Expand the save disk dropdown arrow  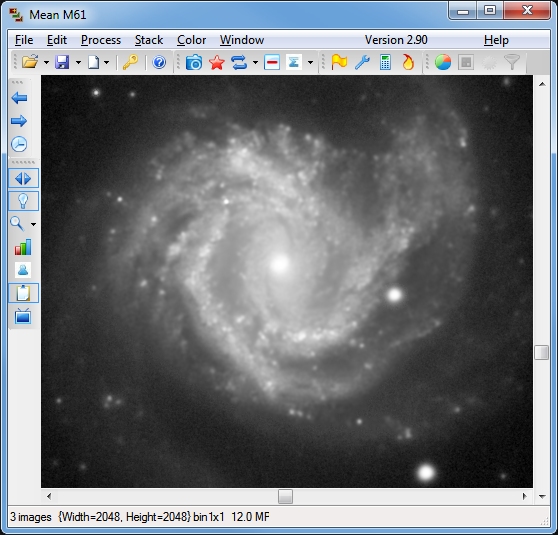point(78,63)
